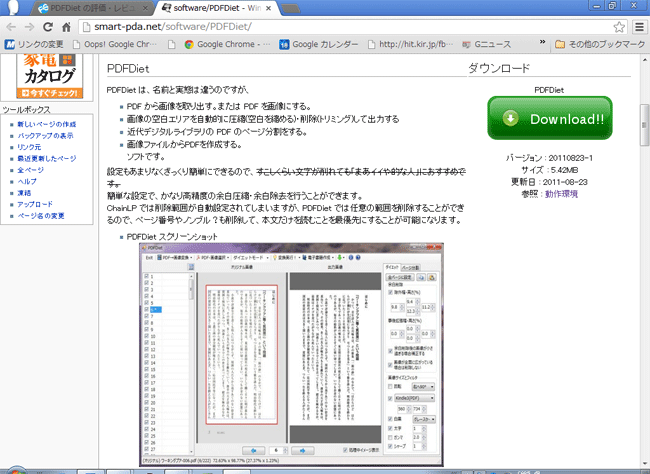The height and width of the screenshot is (474, 650).
Task: Expand the bookmarks bar overflow chevron
Action: (542, 42)
